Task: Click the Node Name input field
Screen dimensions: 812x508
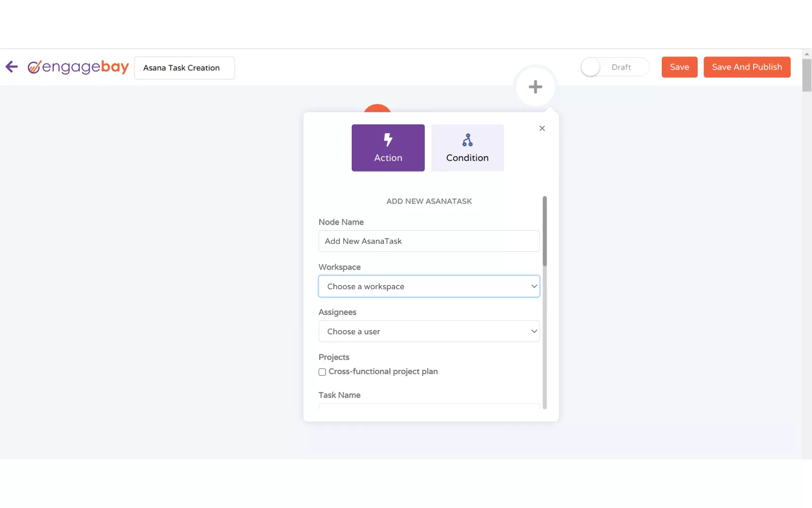Action: 429,241
